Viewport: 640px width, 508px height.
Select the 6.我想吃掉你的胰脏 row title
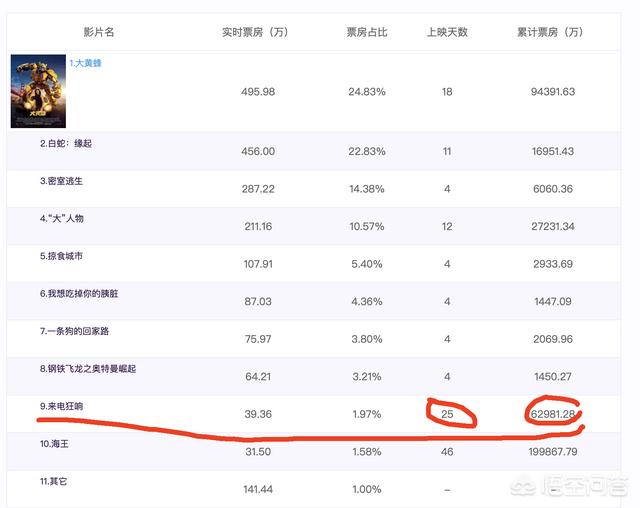[x=79, y=294]
